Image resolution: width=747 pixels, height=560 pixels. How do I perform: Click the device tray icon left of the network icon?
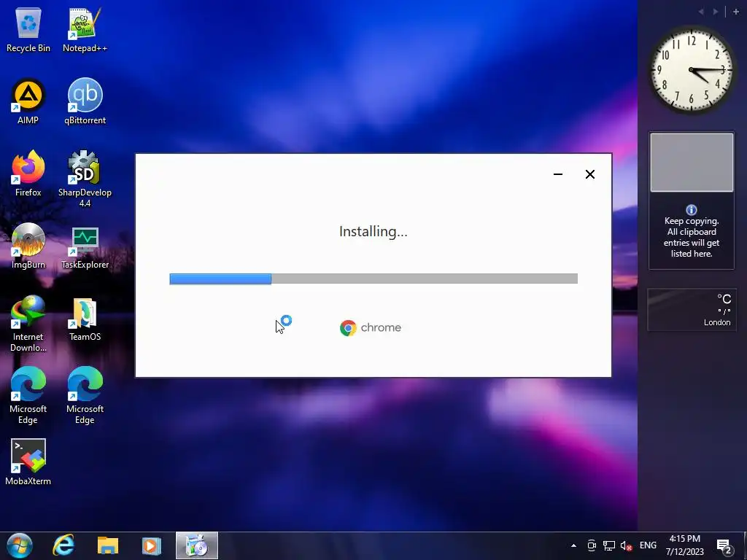[592, 545]
